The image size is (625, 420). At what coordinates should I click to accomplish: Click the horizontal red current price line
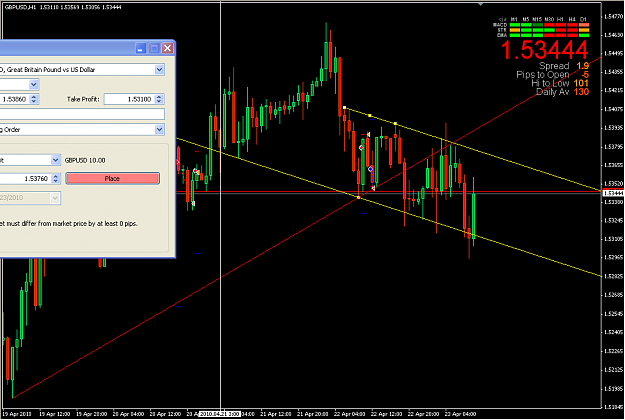click(389, 192)
